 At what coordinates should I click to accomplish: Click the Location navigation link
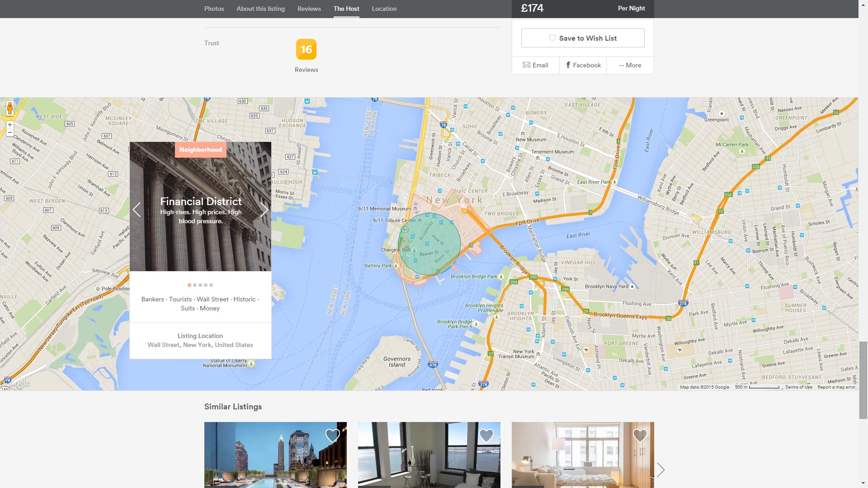385,8
